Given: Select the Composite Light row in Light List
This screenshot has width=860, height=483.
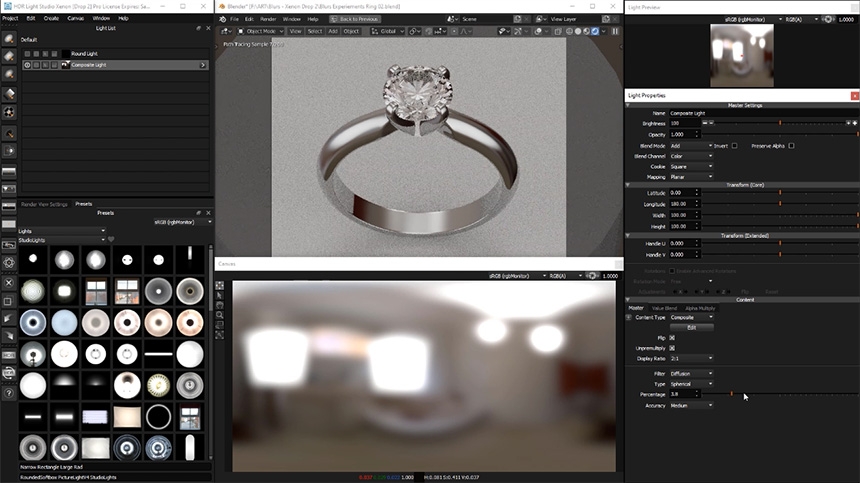Looking at the screenshot, I should 115,65.
